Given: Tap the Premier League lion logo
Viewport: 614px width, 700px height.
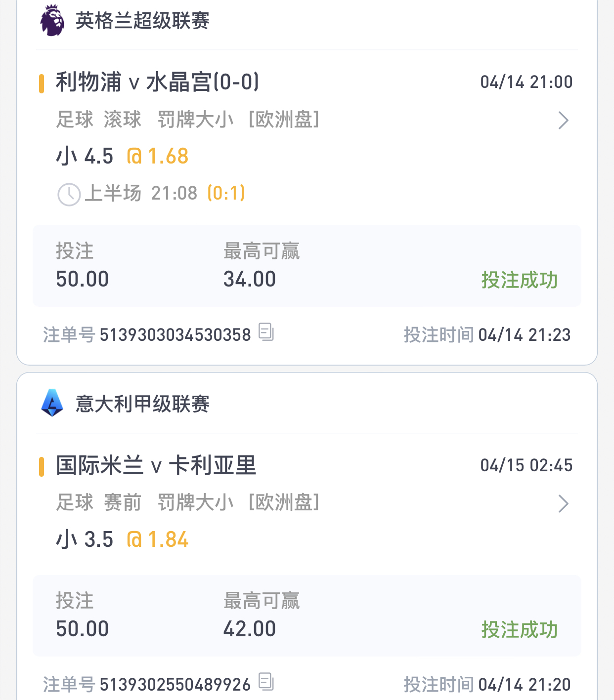Looking at the screenshot, I should click(52, 21).
